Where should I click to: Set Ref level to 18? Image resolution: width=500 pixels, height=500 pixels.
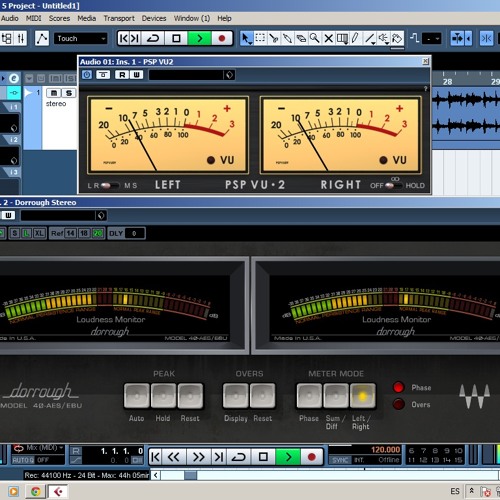tap(84, 233)
